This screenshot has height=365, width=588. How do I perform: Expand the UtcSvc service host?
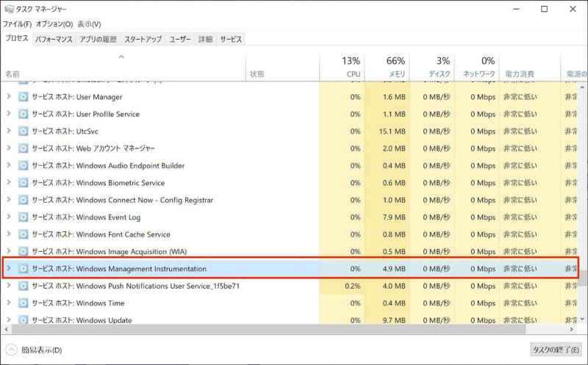[9, 131]
